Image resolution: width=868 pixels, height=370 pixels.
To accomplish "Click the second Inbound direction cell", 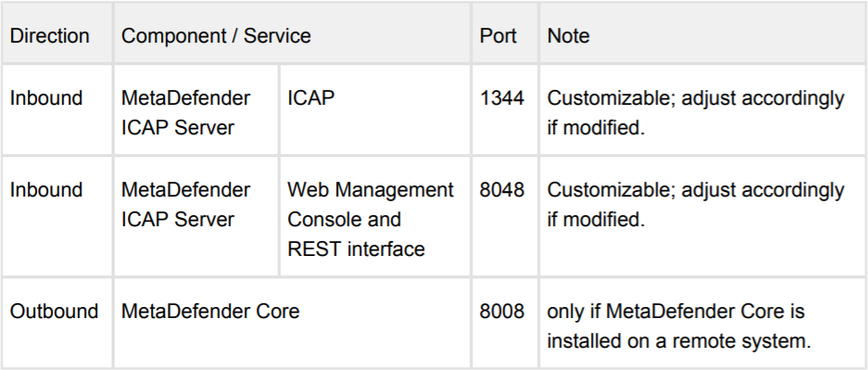I will (x=57, y=217).
